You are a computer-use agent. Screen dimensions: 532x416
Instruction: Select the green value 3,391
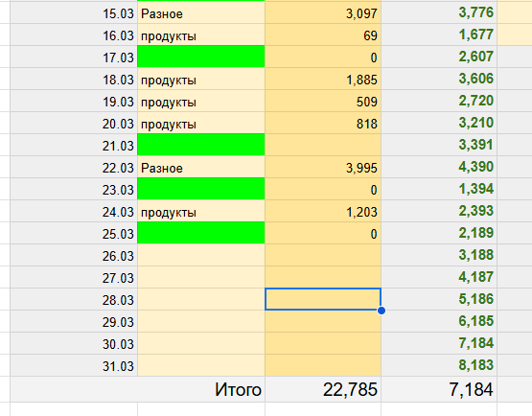click(439, 146)
